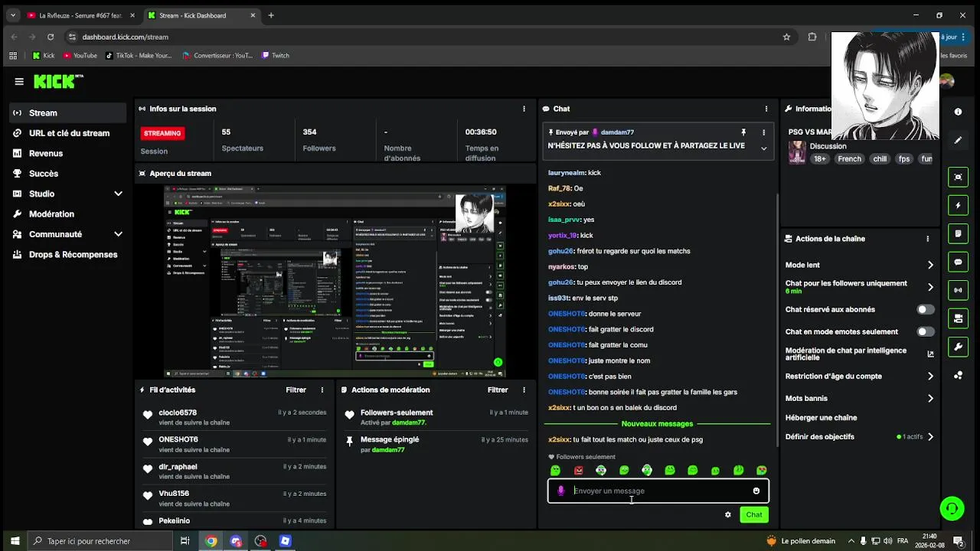Open the hamburger menu beside the Kick logo
980x551 pixels.
click(19, 81)
